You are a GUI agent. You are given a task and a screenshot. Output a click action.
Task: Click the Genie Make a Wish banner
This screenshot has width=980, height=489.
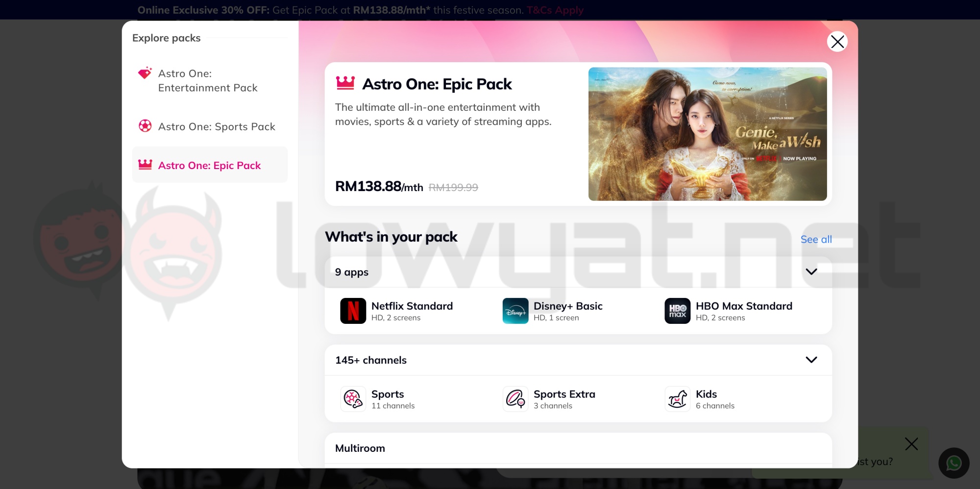pos(707,134)
